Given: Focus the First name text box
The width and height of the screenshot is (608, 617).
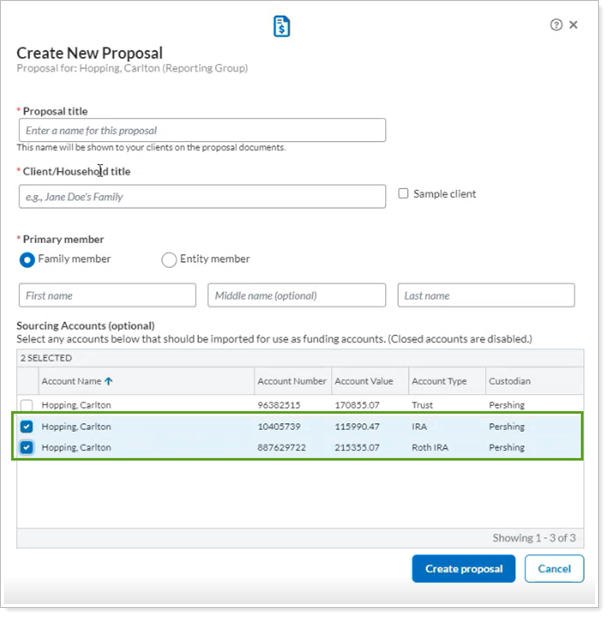Looking at the screenshot, I should [107, 296].
